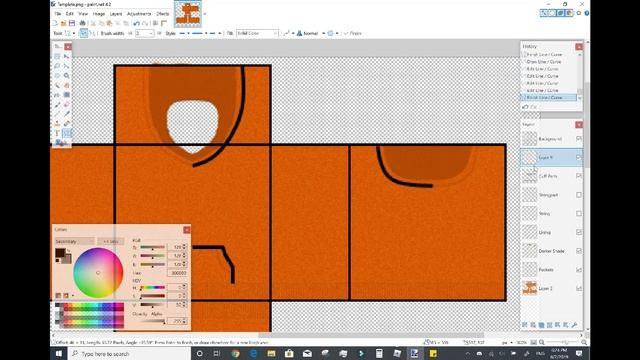This screenshot has height=360, width=640.
Task: Click the Redo arrow in toolbar
Action: click(145, 23)
